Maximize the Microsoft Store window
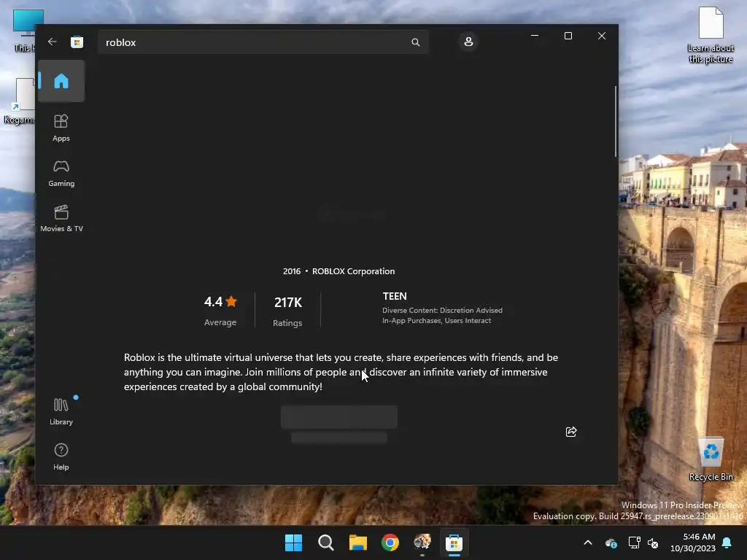The image size is (747, 560). [568, 36]
